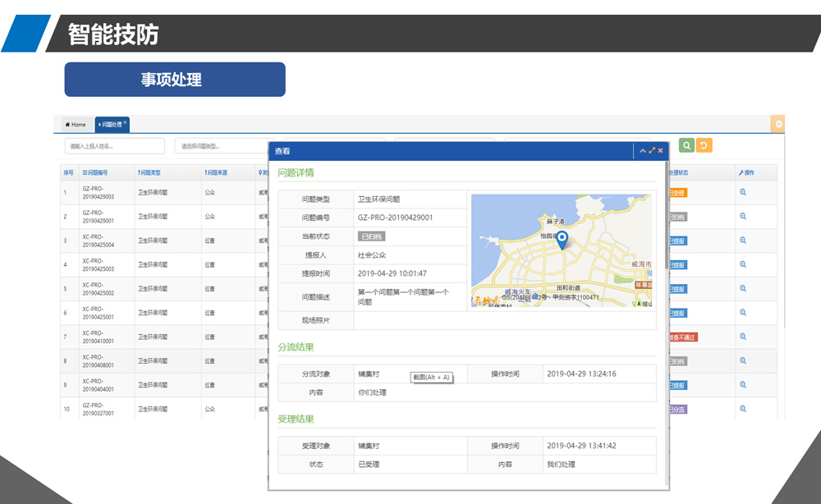Click the 已受理 status value in 受理结果
The image size is (821, 504).
pos(369,465)
